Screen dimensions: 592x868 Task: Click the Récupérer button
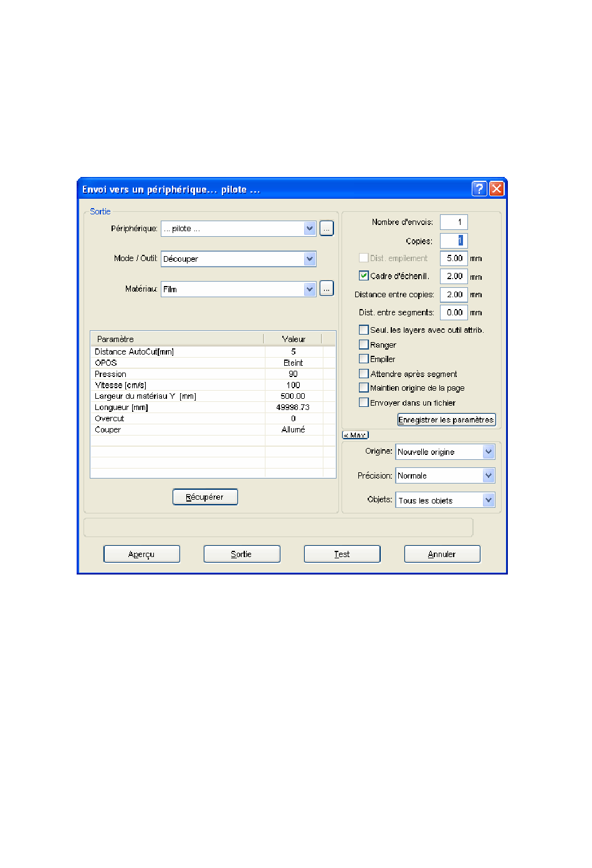[x=205, y=497]
